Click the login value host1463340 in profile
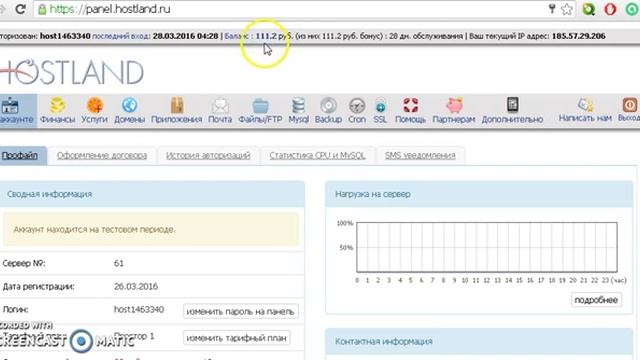Screen dimensions: 640x360 [139, 310]
